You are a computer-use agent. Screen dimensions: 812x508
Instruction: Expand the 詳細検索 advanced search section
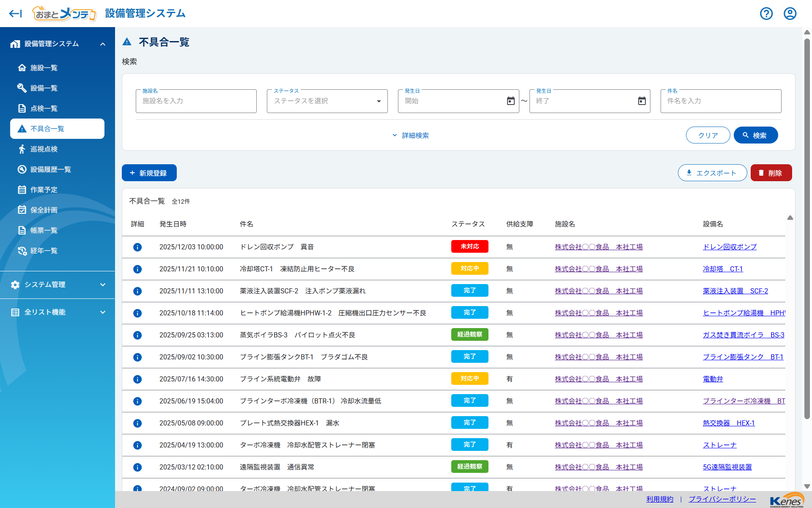tap(410, 135)
